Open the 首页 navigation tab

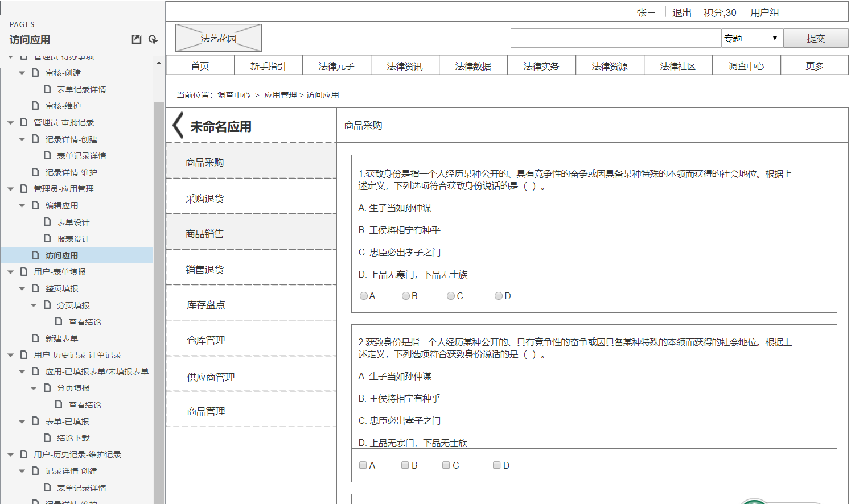(200, 65)
